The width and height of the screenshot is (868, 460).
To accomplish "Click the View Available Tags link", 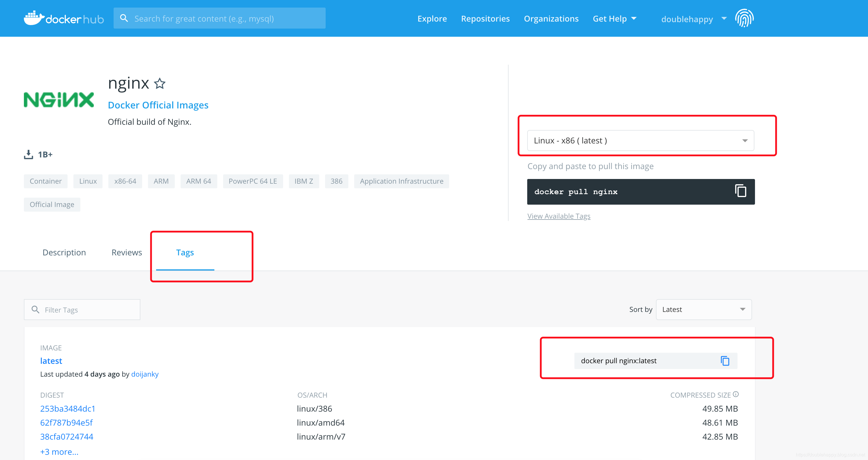I will pyautogui.click(x=559, y=216).
